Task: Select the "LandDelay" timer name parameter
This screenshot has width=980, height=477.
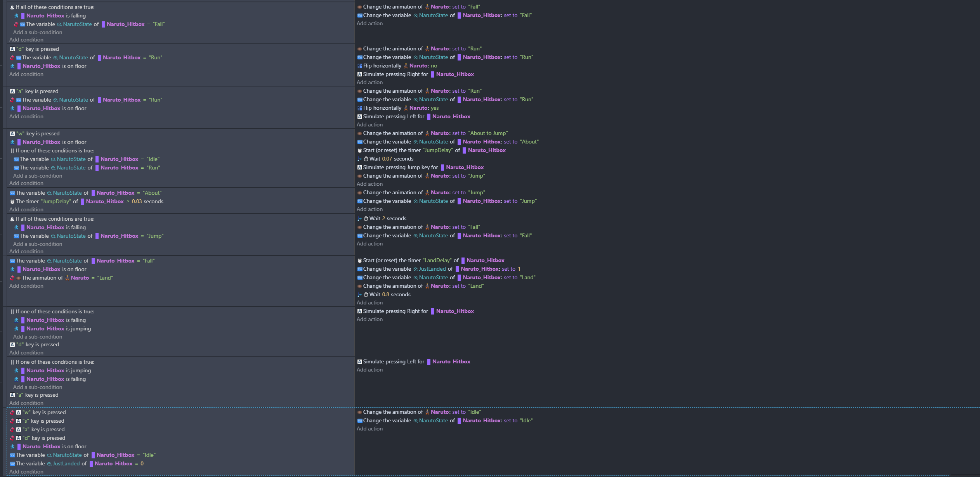Action: pyautogui.click(x=437, y=261)
